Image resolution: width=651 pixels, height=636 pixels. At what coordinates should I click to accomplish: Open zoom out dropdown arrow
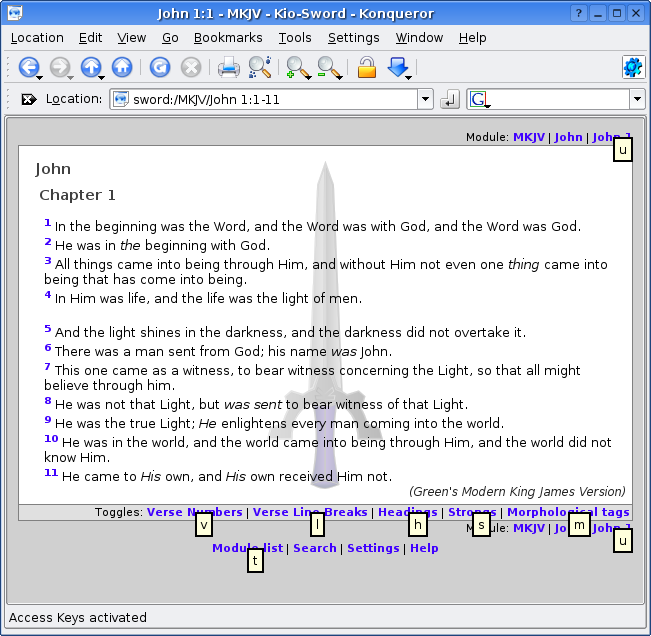pyautogui.click(x=339, y=77)
